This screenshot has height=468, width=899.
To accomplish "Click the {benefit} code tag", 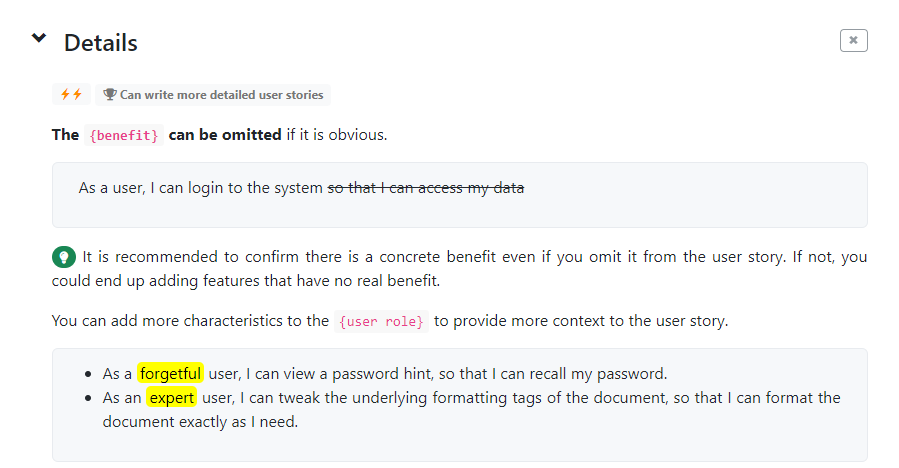I will point(124,135).
